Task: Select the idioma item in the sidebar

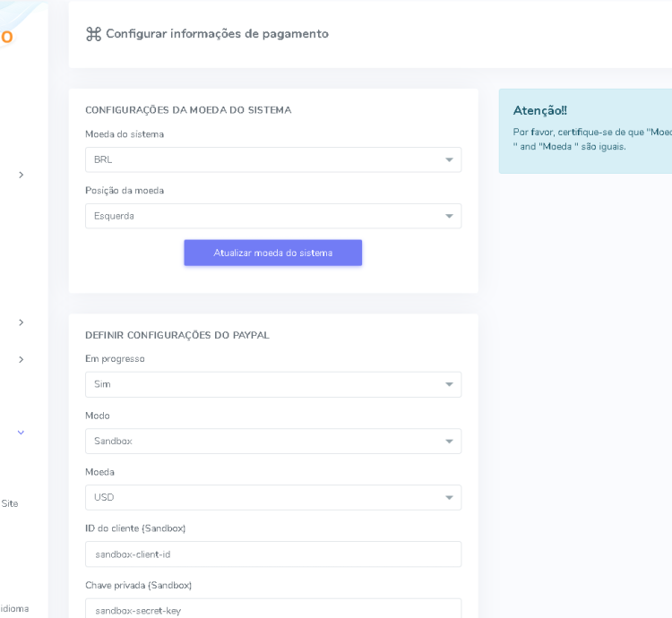Action: coord(14,609)
